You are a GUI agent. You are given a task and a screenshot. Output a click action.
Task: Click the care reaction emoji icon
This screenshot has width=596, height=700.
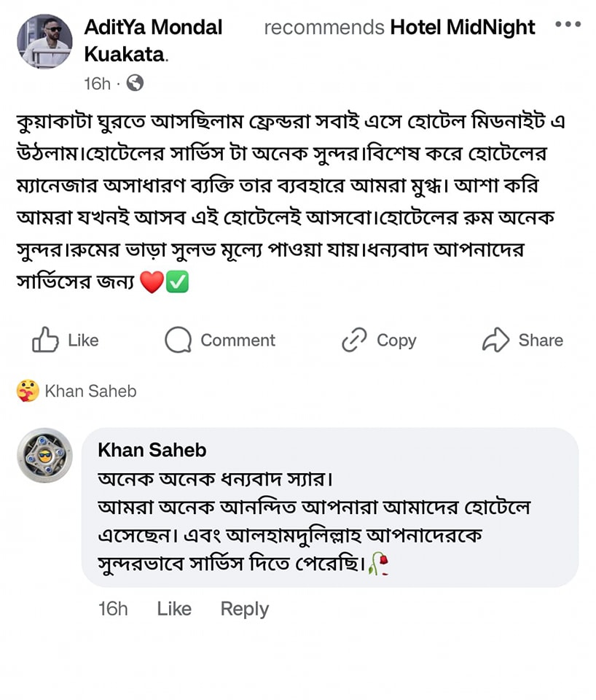click(x=27, y=392)
